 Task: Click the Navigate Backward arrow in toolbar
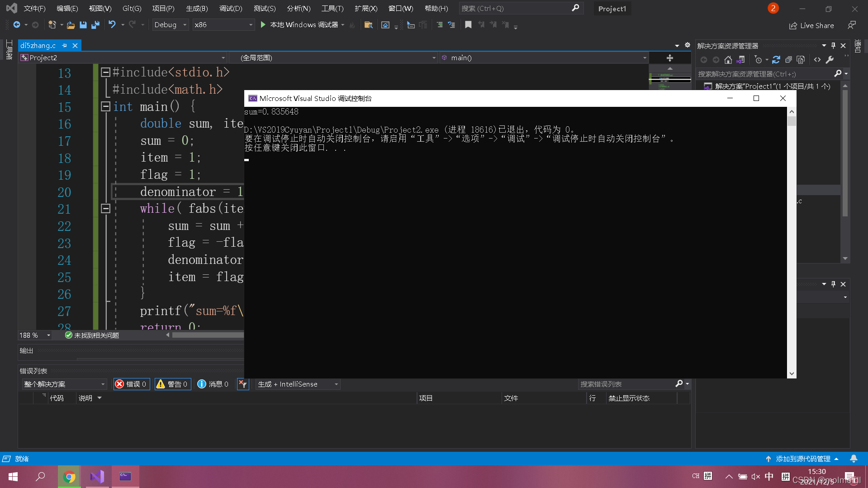click(17, 25)
